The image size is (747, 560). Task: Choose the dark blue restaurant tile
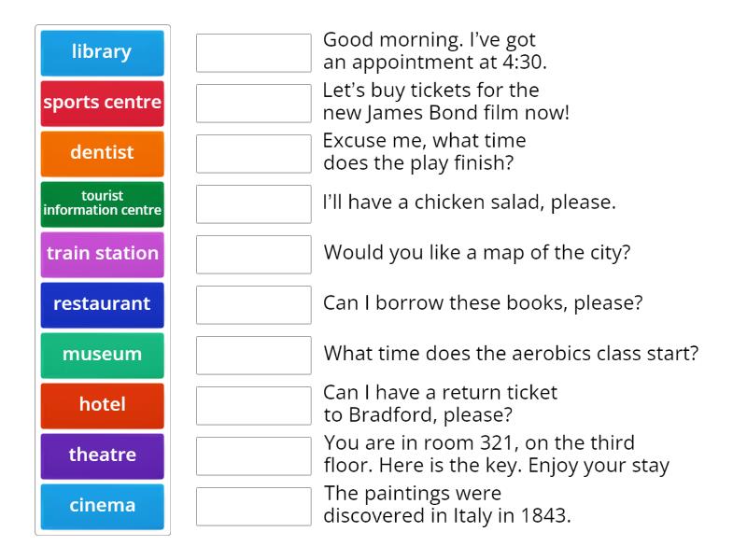[102, 304]
